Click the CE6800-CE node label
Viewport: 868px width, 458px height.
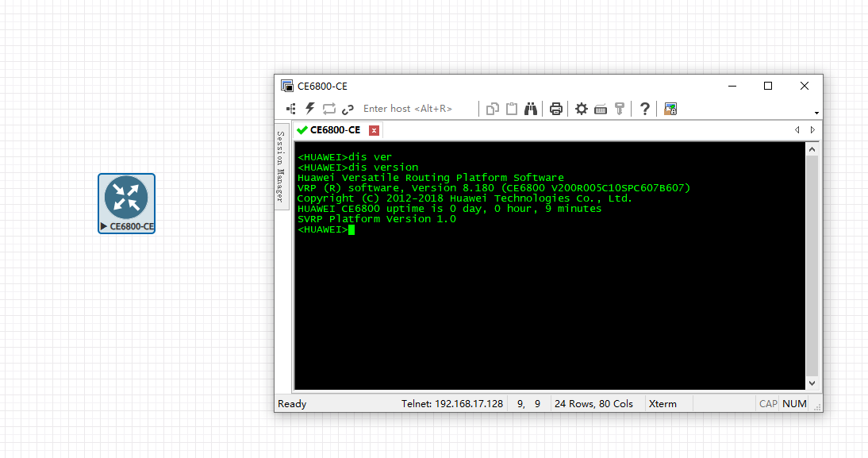tap(132, 226)
